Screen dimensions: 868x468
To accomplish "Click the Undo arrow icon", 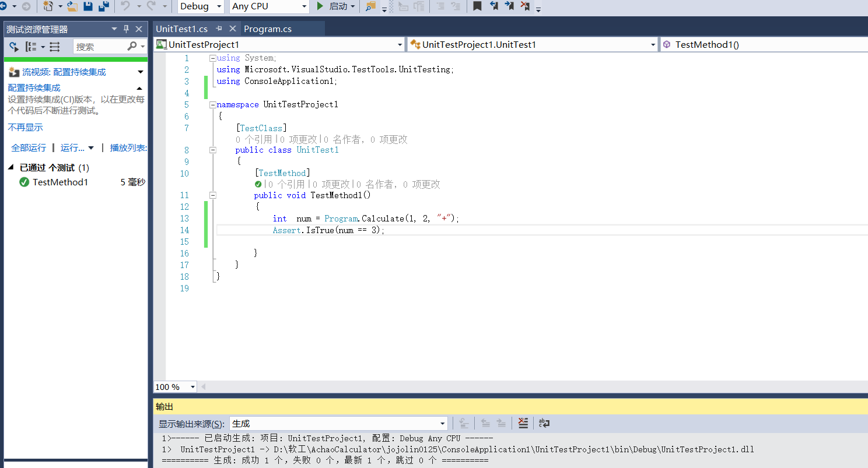I will point(125,6).
